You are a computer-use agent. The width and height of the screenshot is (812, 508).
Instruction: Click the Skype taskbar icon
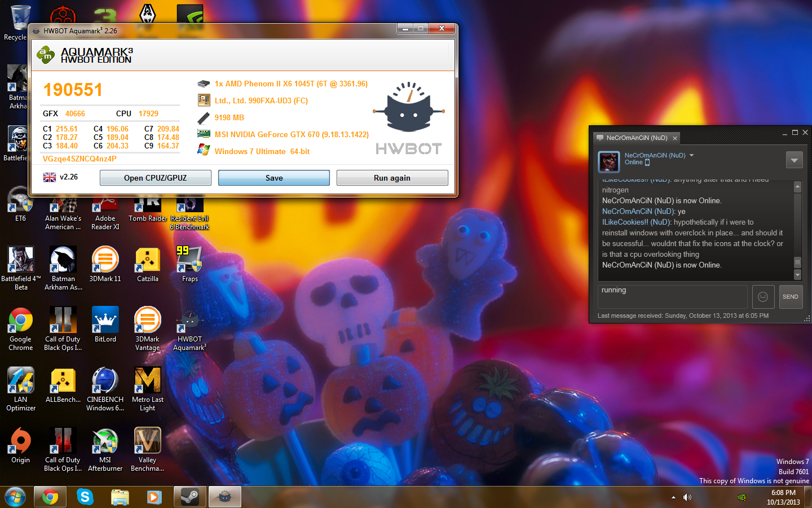point(85,497)
